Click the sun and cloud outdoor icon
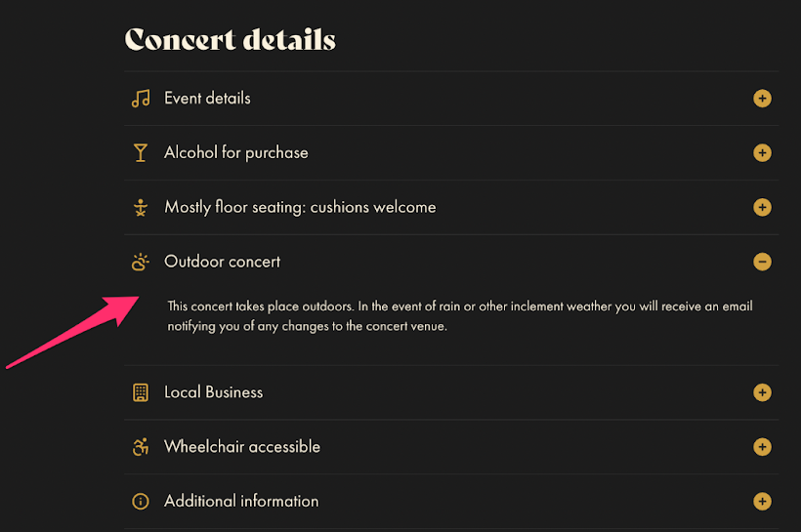This screenshot has height=532, width=801. point(141,262)
